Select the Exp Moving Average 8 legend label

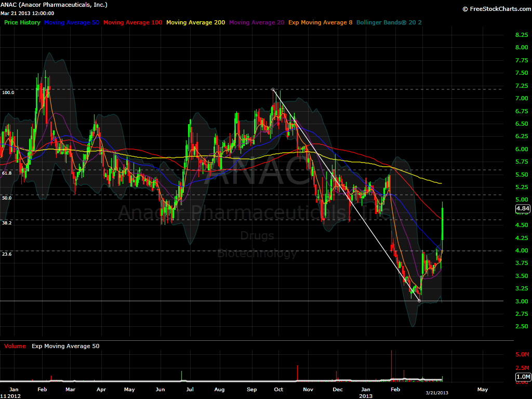(x=320, y=22)
